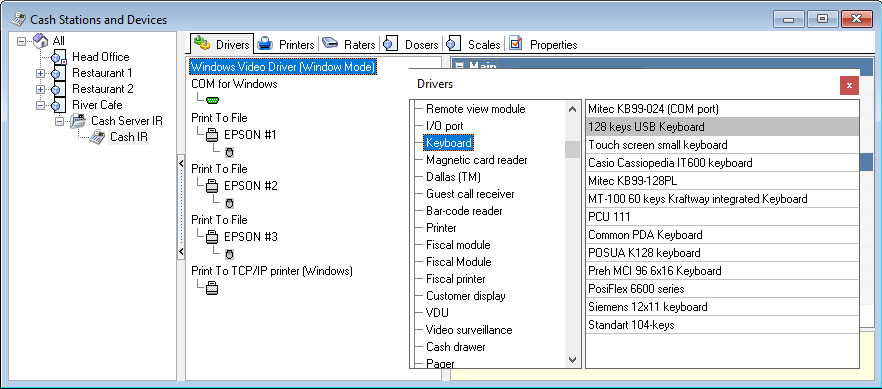This screenshot has width=882, height=389.
Task: Collapse the Main properties section
Action: coord(460,66)
